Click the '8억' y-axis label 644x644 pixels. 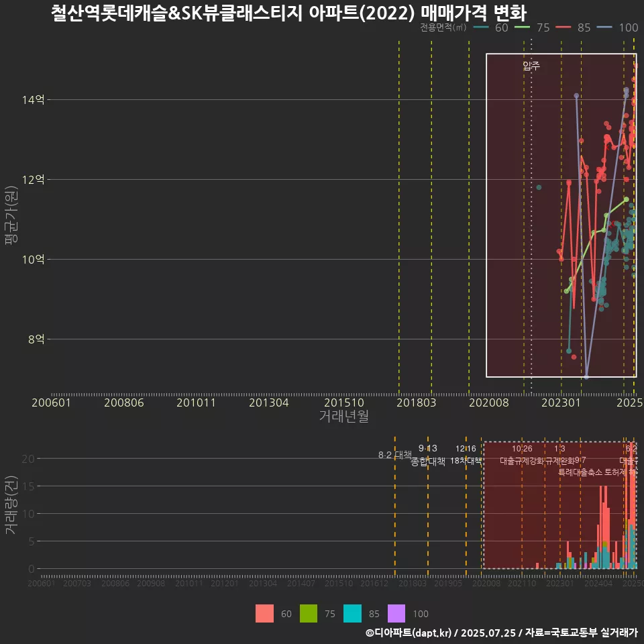36,339
